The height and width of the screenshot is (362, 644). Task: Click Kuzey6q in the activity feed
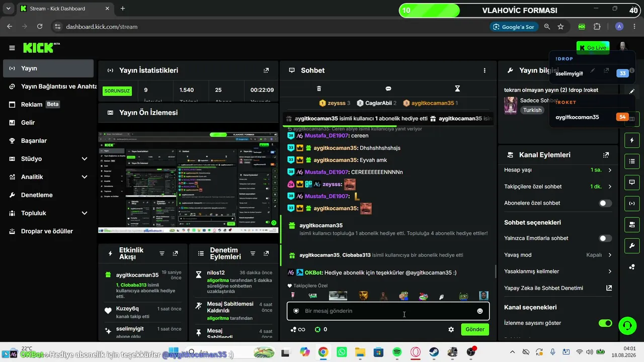click(x=127, y=308)
